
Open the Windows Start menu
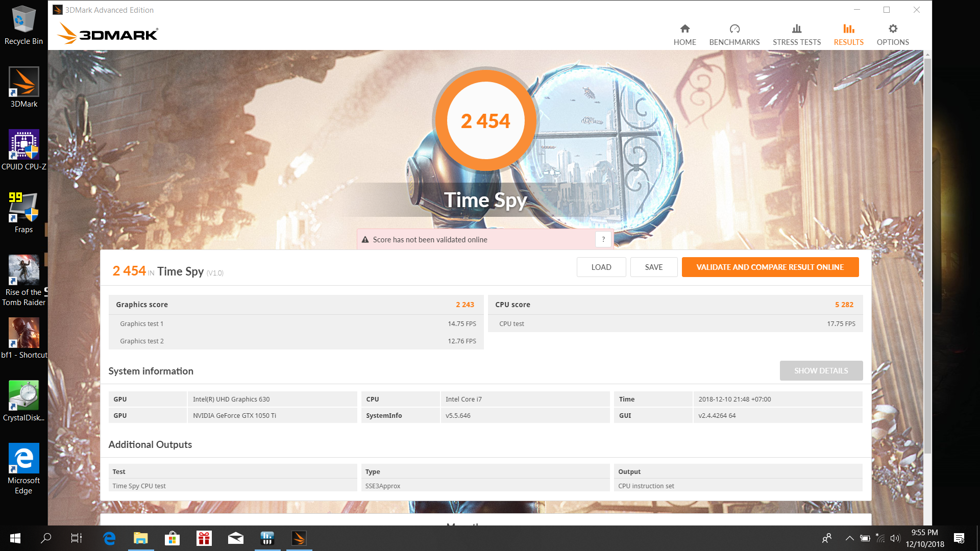click(x=15, y=538)
